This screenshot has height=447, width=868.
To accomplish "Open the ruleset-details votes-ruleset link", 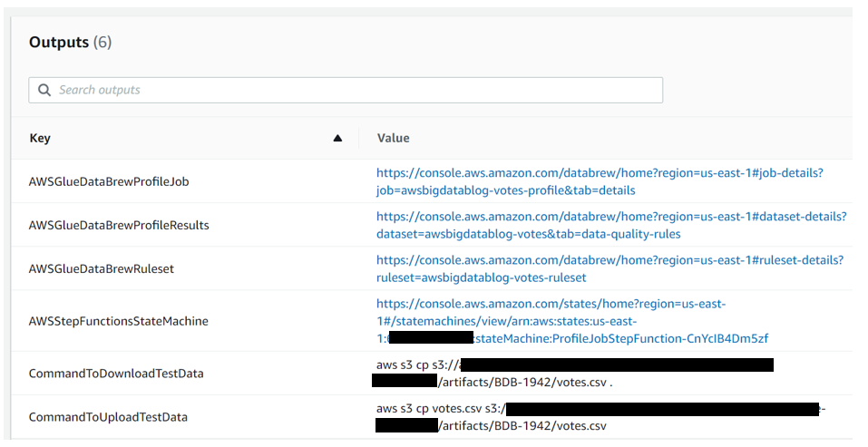I will 610,269.
